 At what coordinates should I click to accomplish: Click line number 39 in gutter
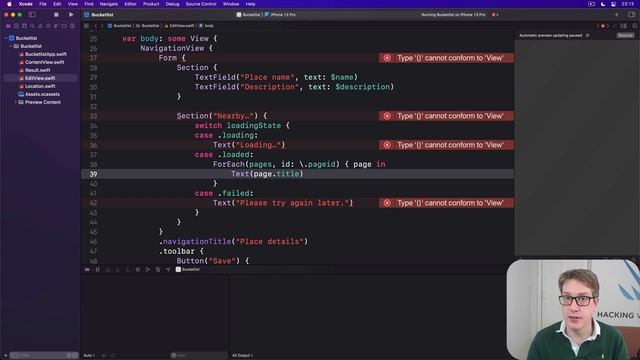[93, 174]
